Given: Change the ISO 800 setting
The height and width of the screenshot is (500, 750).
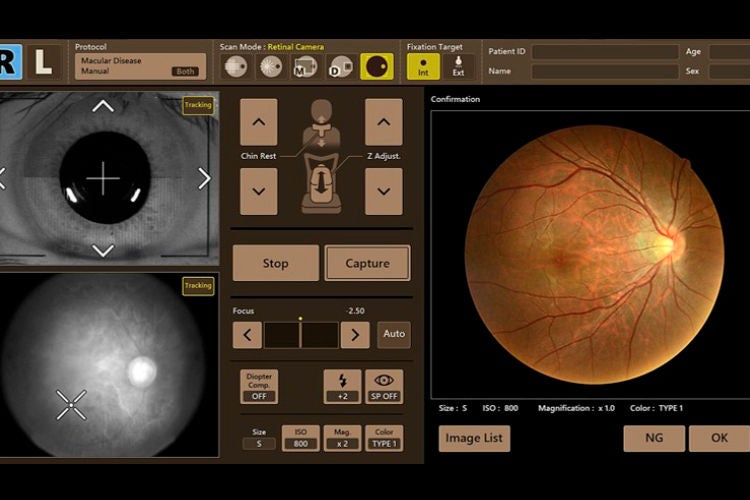Looking at the screenshot, I should coord(300,438).
